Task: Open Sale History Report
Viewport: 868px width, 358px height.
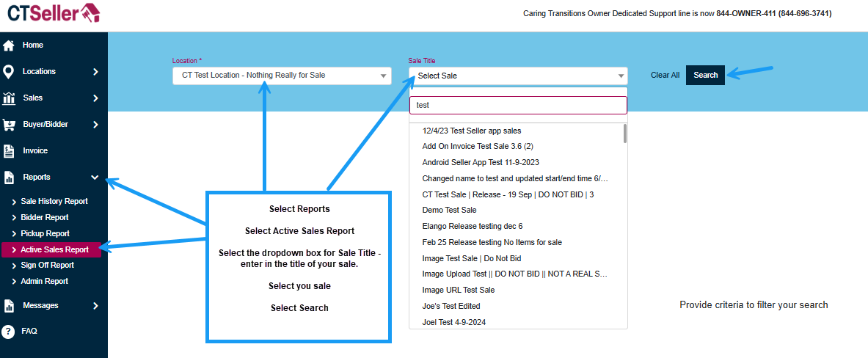Action: tap(54, 202)
